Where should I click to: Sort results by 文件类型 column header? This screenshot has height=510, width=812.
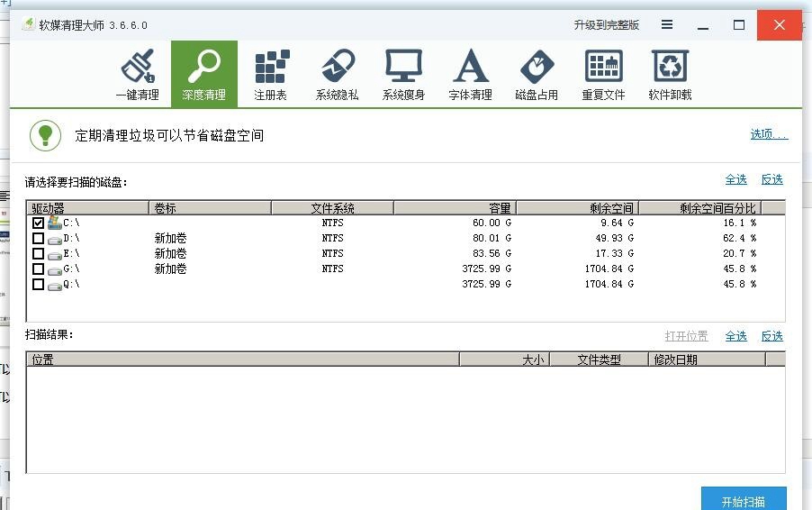click(600, 360)
